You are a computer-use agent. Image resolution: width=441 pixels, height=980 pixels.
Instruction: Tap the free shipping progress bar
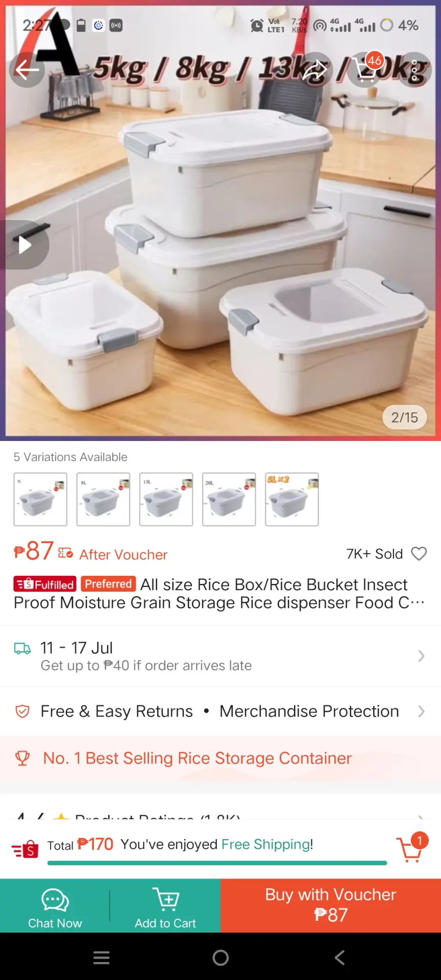pyautogui.click(x=217, y=863)
